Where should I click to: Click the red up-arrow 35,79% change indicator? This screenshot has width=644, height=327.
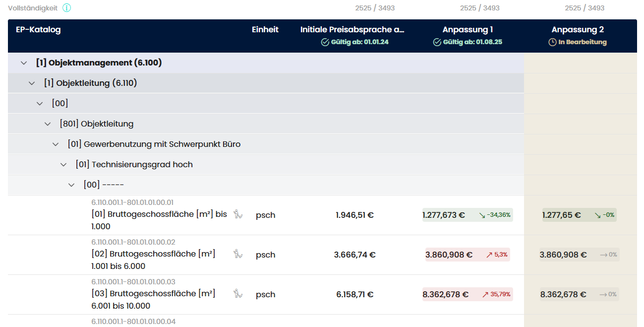point(496,294)
